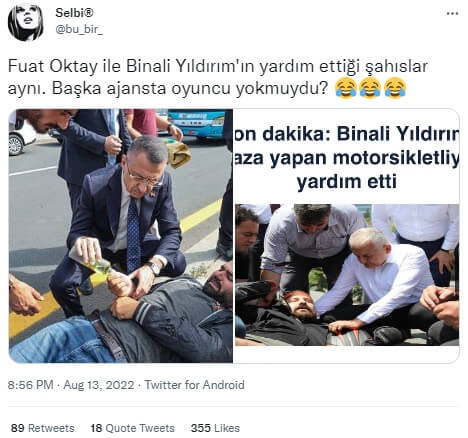Viewport: 468px width, 438px height.
Task: View the 89 Retweets list
Action: tap(42, 428)
